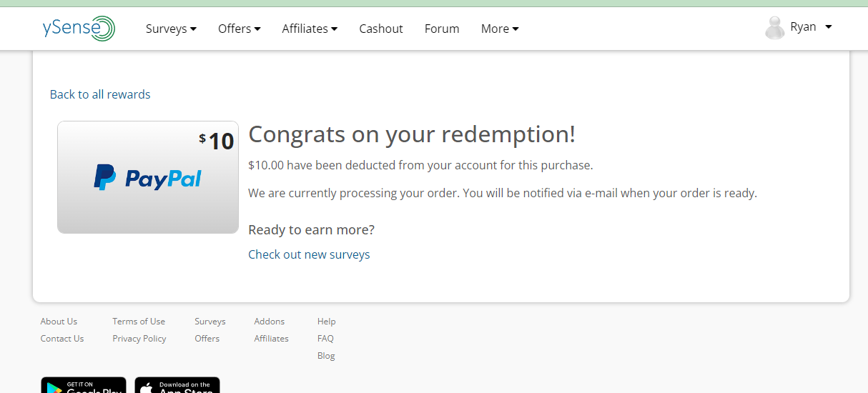Screen dimensions: 868x393
Task: Open the More dropdown menu
Action: [x=500, y=29]
